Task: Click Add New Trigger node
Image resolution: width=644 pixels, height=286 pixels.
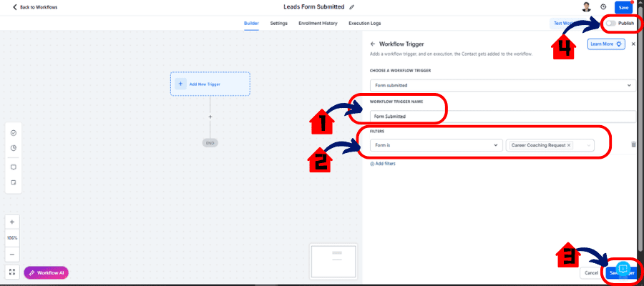Action: click(x=210, y=84)
